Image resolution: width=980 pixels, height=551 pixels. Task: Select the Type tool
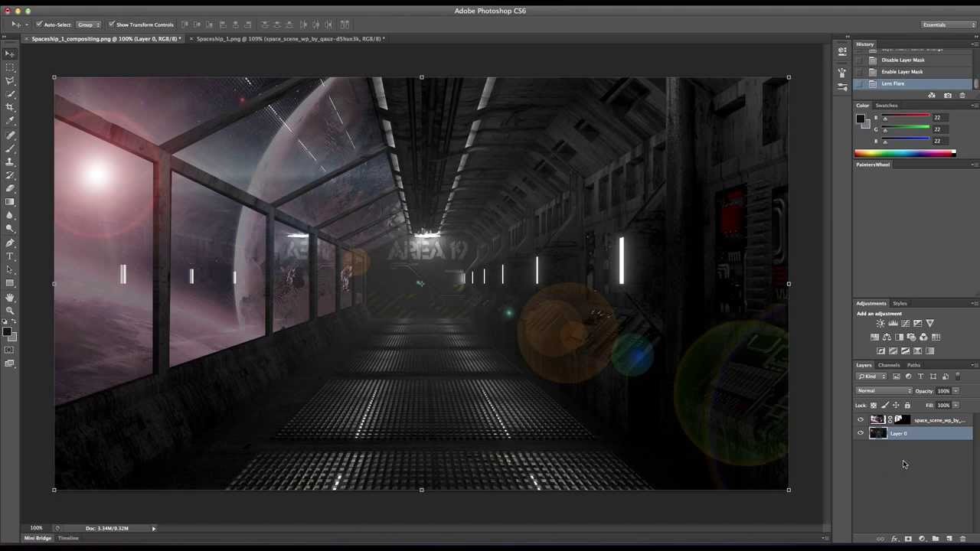pyautogui.click(x=10, y=256)
